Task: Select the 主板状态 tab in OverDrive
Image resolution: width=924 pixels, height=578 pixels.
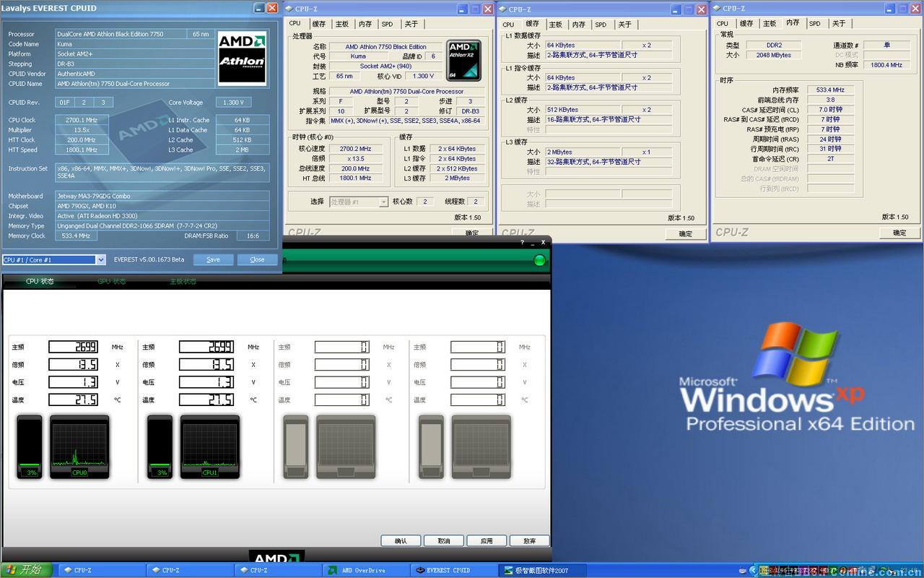Action: point(183,281)
